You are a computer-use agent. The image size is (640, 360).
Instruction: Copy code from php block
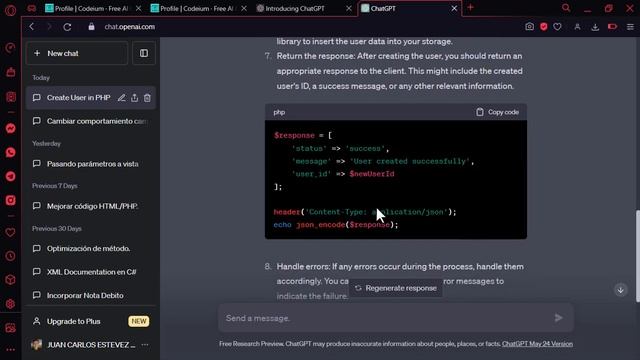click(x=497, y=112)
